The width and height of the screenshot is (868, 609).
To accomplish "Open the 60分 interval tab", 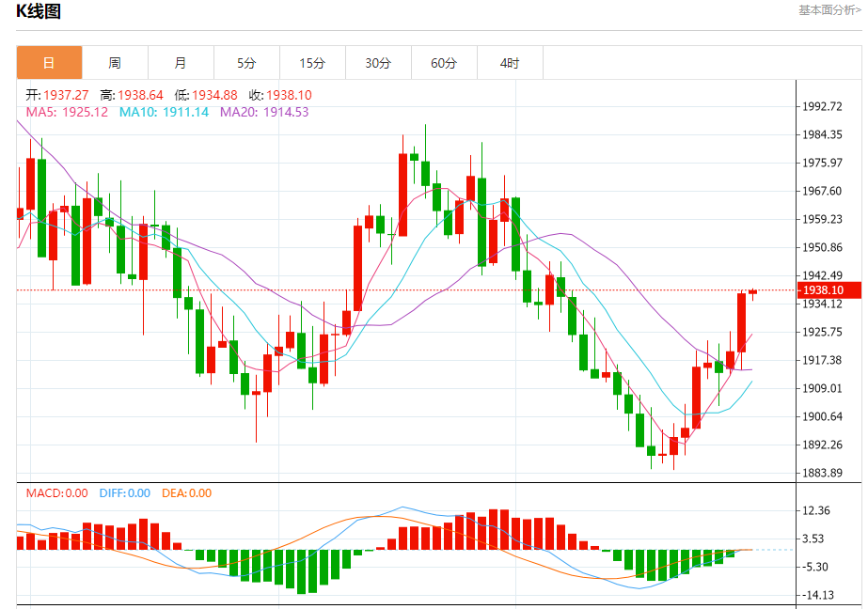I will pyautogui.click(x=444, y=63).
